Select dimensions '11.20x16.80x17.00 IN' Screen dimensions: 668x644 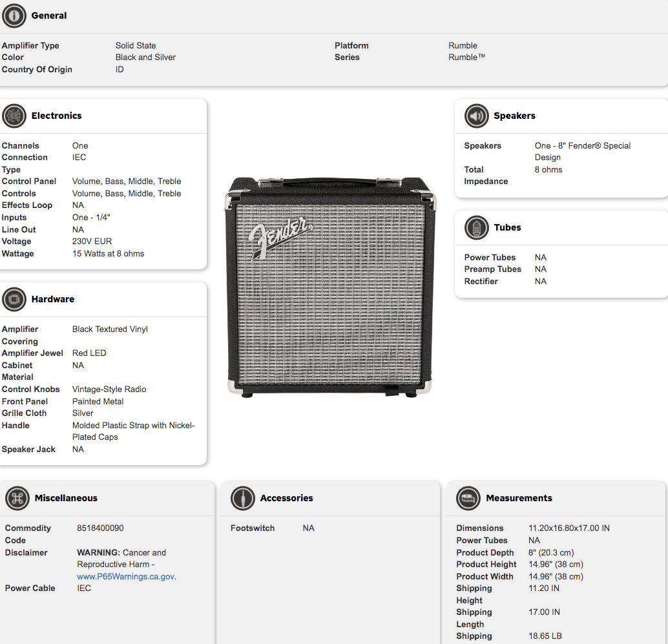tap(569, 528)
